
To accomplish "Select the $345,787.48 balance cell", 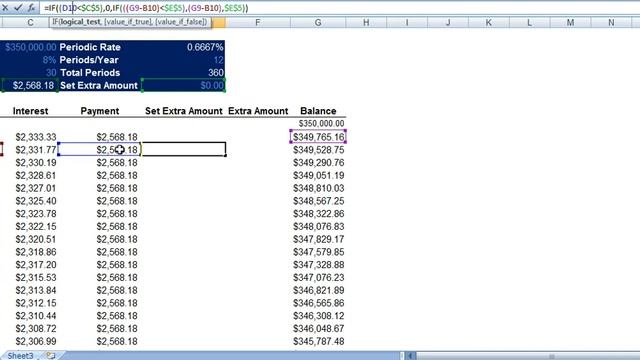I will (x=318, y=341).
